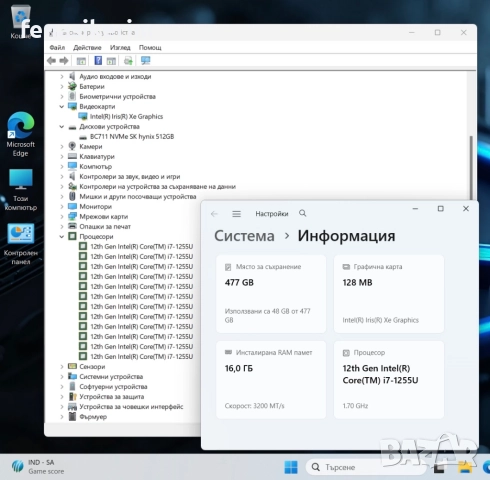Select the Този компютър desktop icon
490x480 pixels.
coord(20,190)
